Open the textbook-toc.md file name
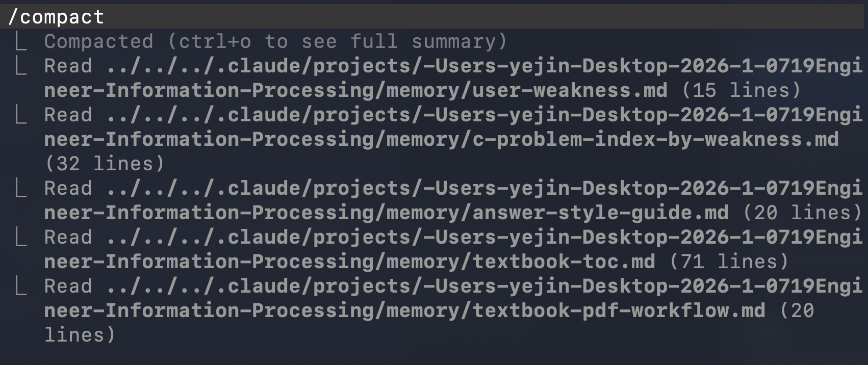Viewport: 868px width, 365px height. pos(564,262)
